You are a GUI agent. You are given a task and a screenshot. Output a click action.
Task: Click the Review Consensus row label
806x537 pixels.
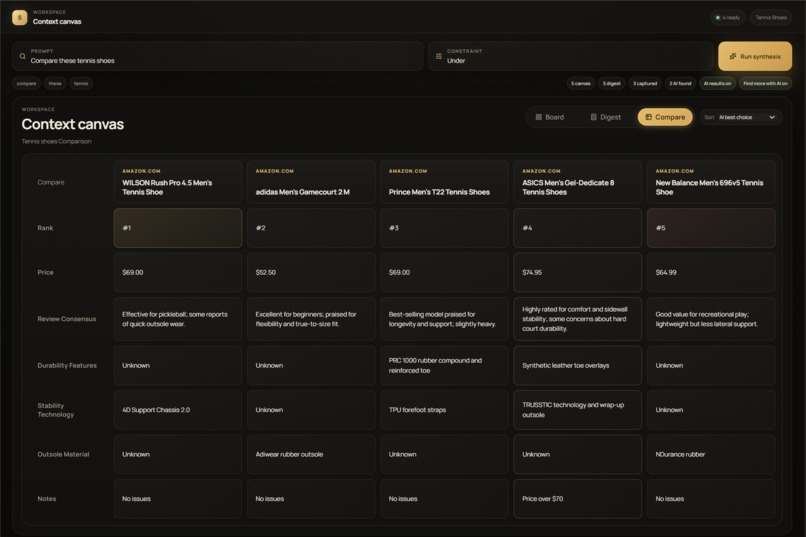66,319
